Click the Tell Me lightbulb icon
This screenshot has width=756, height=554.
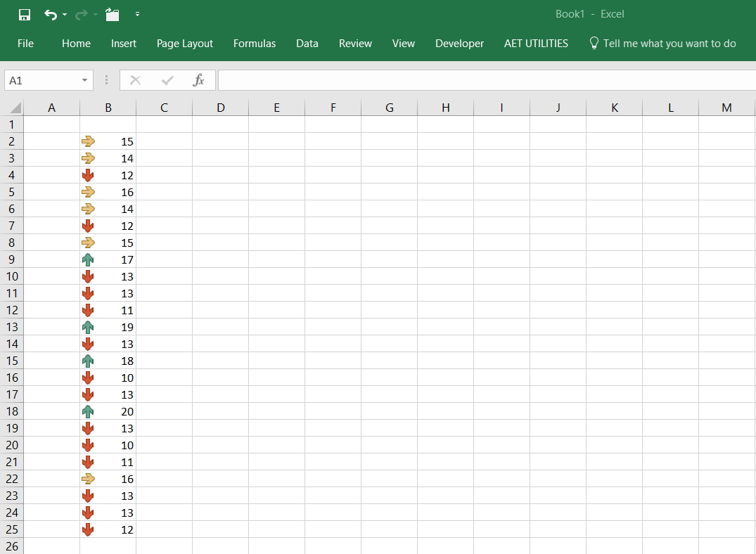click(x=594, y=43)
